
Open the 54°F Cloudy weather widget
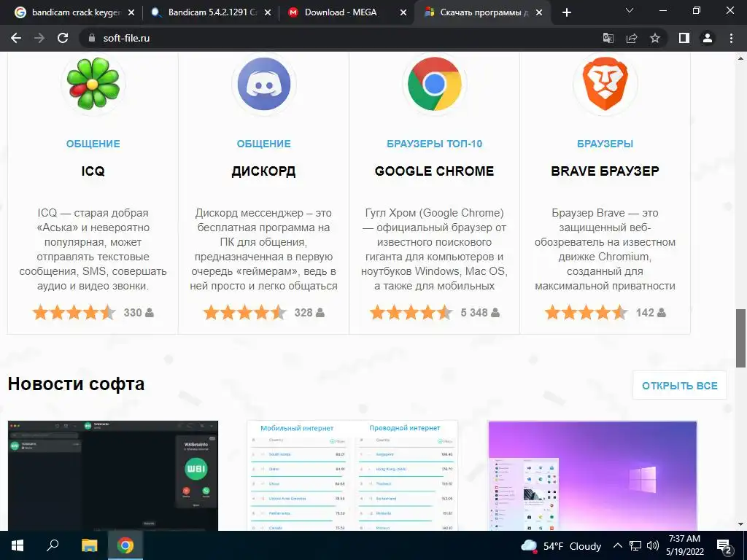pyautogui.click(x=561, y=545)
